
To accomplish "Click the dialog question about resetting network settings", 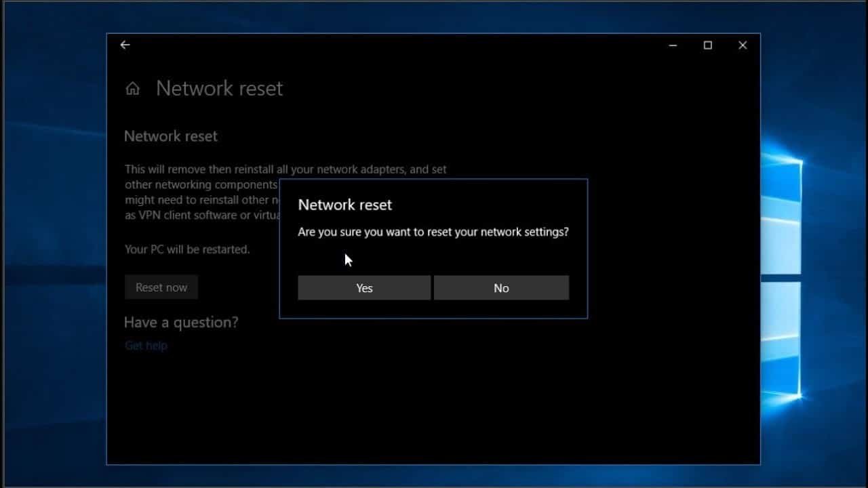I will [433, 232].
